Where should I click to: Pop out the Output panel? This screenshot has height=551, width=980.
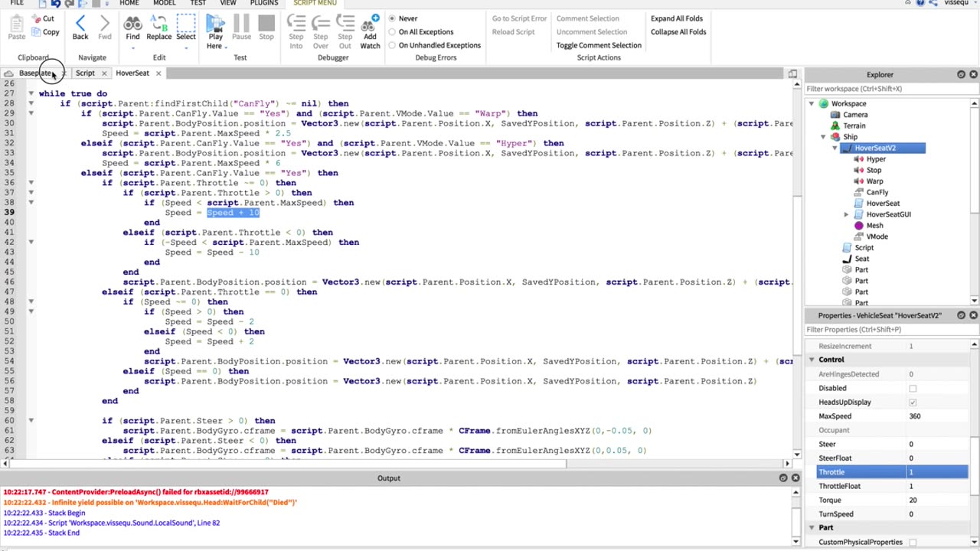(x=782, y=478)
